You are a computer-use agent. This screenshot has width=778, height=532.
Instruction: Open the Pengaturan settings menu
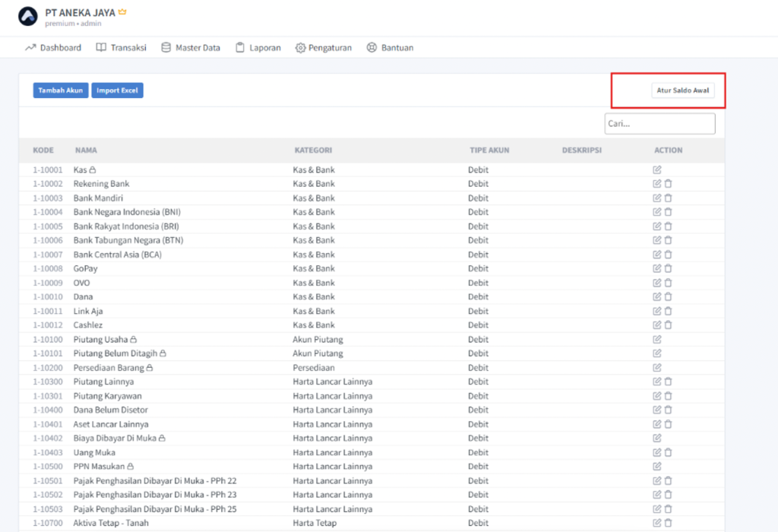pyautogui.click(x=324, y=48)
